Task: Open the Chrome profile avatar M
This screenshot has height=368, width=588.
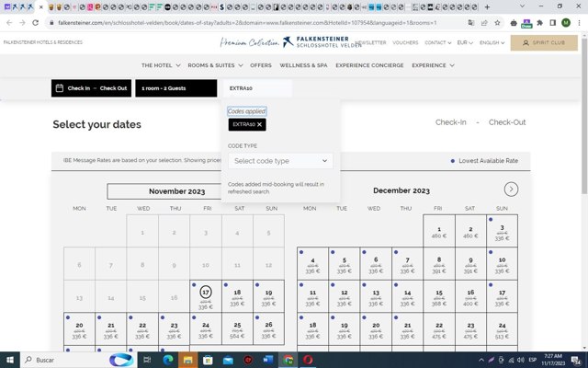Action: pos(566,23)
